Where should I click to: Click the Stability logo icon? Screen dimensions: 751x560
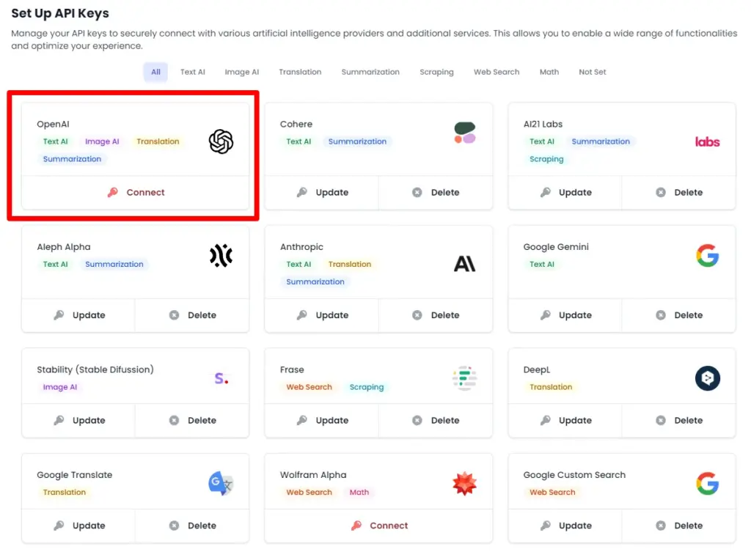(x=219, y=377)
